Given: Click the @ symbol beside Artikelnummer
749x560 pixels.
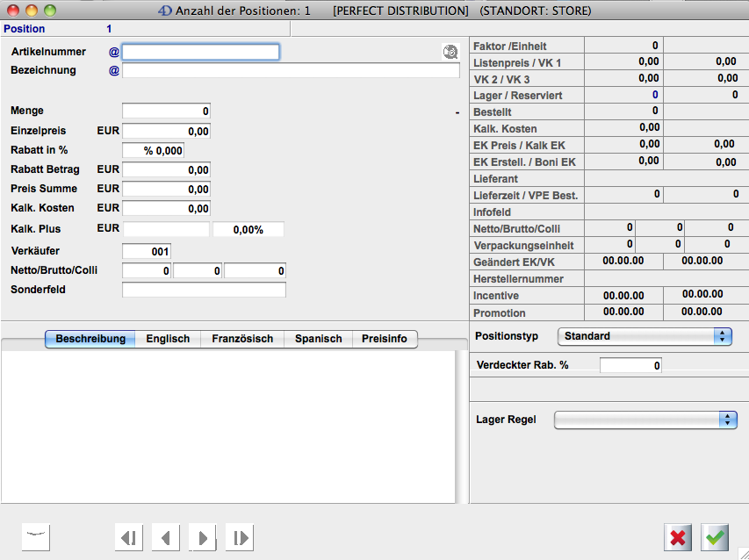Looking at the screenshot, I should (x=113, y=52).
